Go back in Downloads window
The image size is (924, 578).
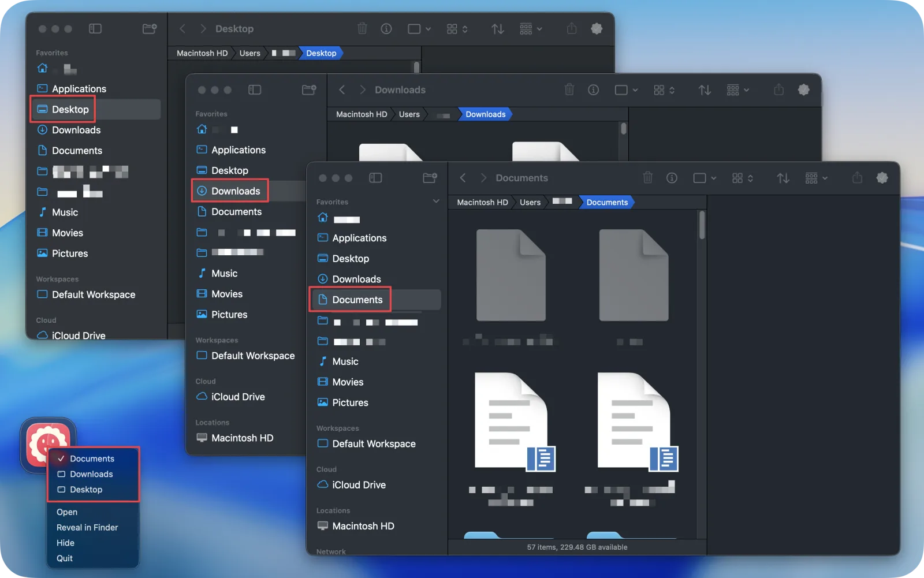tap(342, 90)
